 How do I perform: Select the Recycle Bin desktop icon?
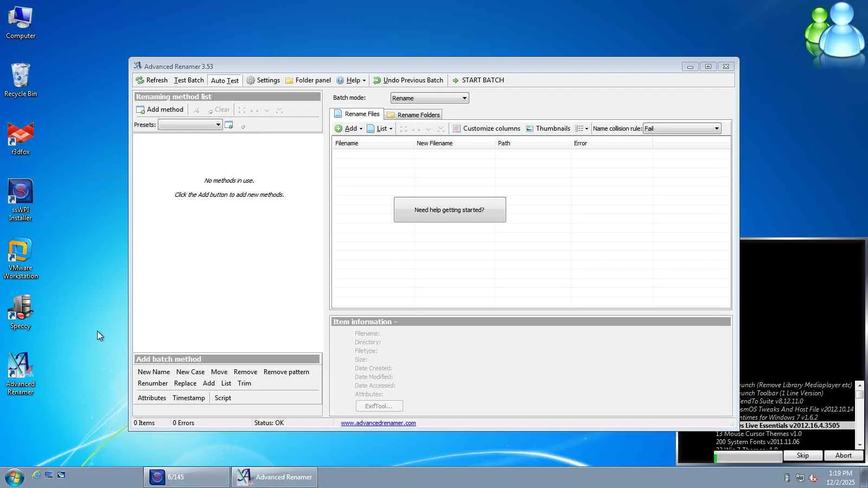pyautogui.click(x=21, y=80)
